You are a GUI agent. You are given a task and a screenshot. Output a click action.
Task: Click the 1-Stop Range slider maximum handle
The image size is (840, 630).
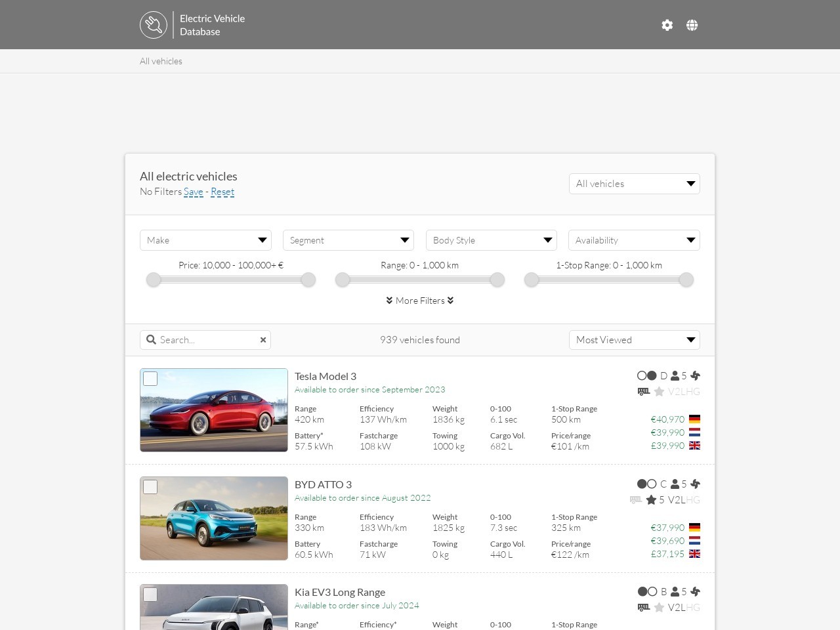686,280
